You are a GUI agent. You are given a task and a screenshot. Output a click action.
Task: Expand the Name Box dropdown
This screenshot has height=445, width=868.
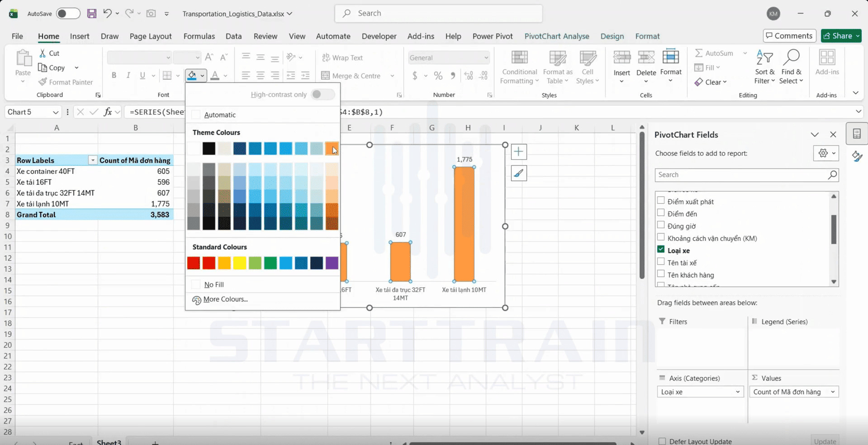pos(56,112)
